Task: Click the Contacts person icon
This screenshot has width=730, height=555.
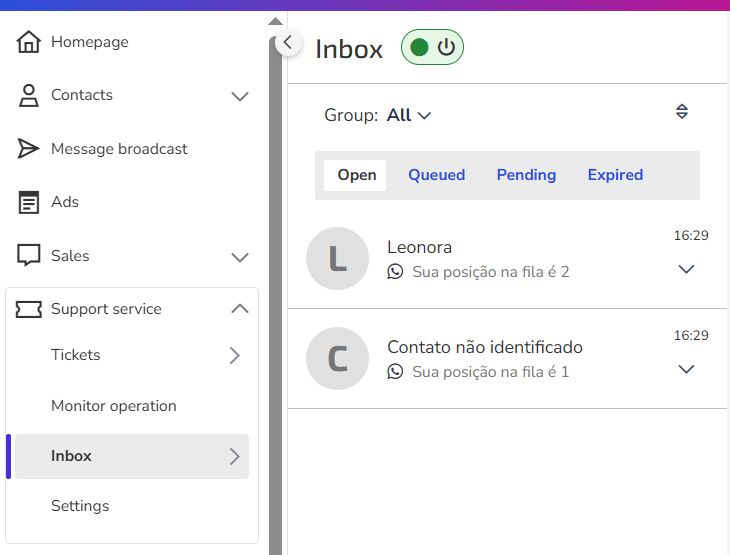Action: (x=28, y=95)
